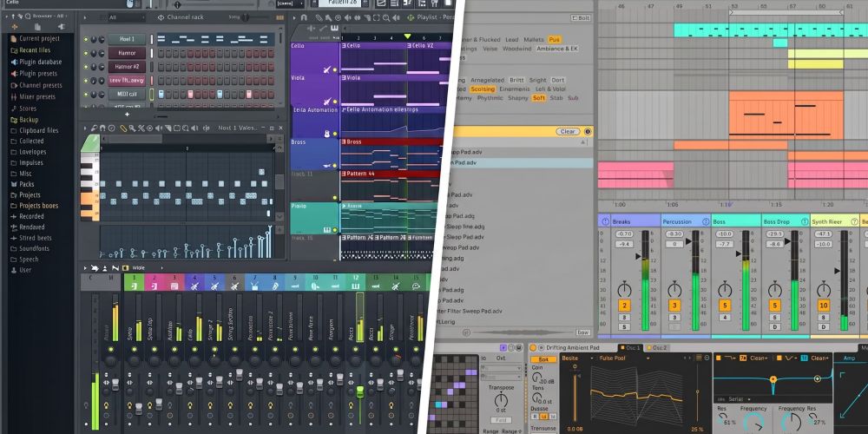Click the Dow button beside preview waveform
This screenshot has height=434, width=868.
pos(583,332)
